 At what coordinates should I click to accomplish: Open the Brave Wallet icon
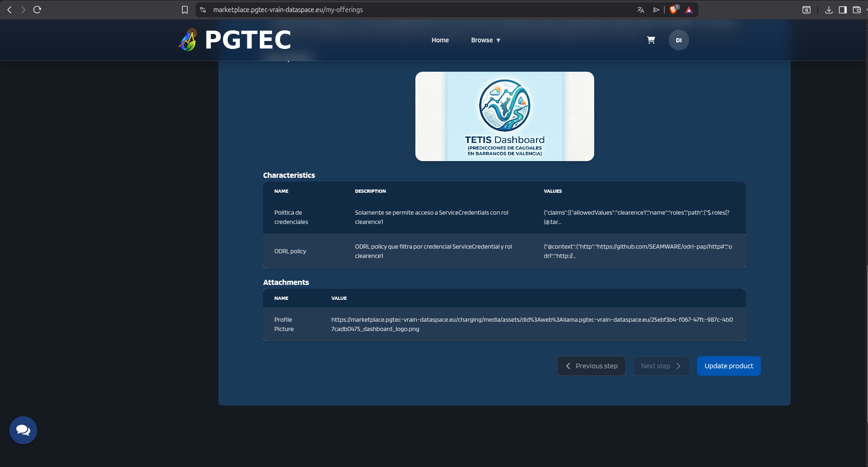click(x=857, y=10)
